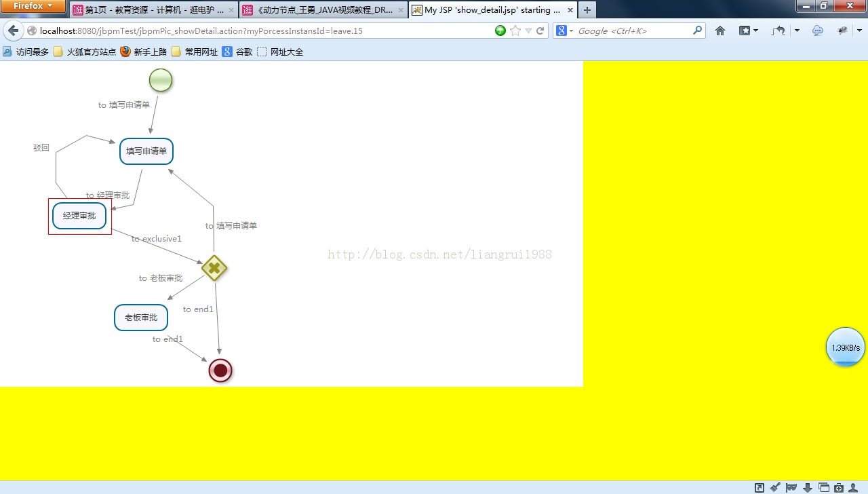Click the green start event circle

(161, 80)
